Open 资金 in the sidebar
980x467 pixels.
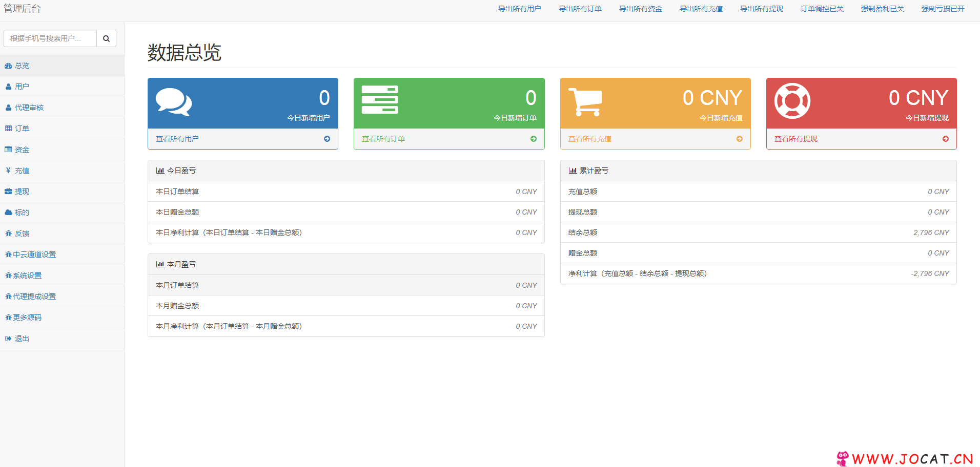coord(62,150)
